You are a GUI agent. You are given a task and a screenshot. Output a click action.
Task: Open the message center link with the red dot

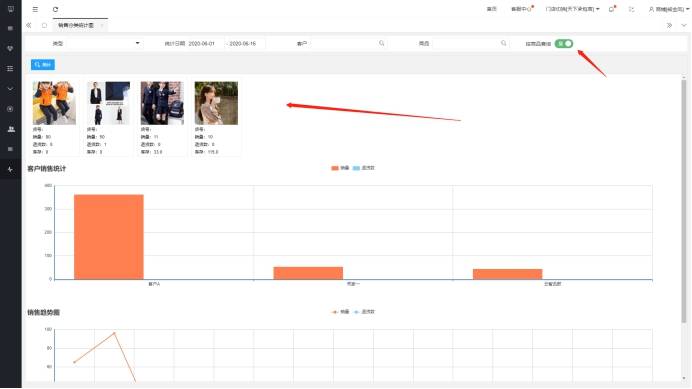click(522, 9)
